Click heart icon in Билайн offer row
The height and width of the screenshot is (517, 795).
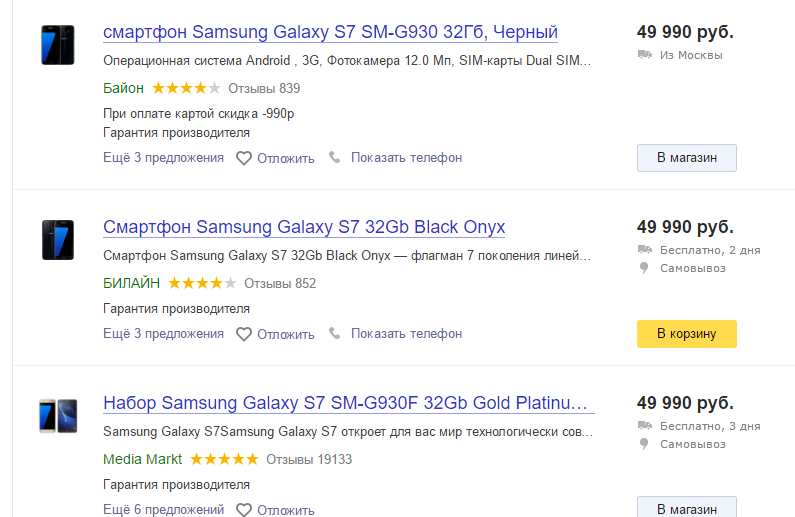point(244,334)
